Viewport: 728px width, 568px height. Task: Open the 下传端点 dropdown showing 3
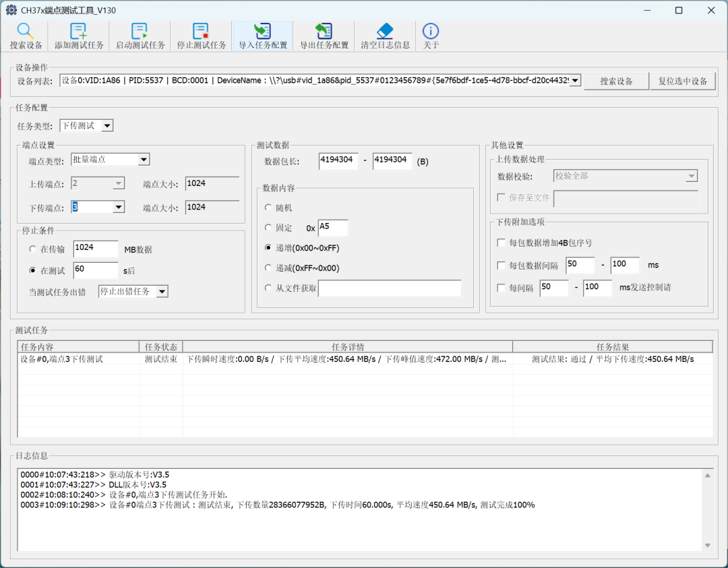click(x=119, y=207)
